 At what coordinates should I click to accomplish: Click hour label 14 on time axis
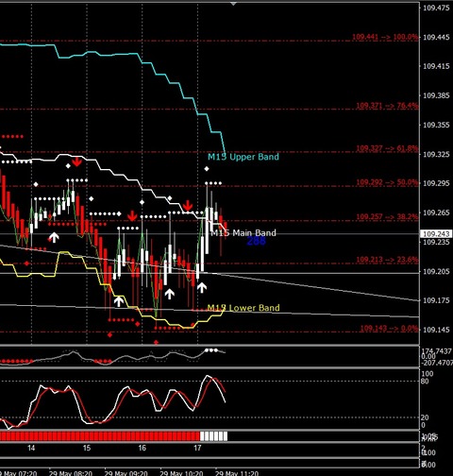point(31,448)
